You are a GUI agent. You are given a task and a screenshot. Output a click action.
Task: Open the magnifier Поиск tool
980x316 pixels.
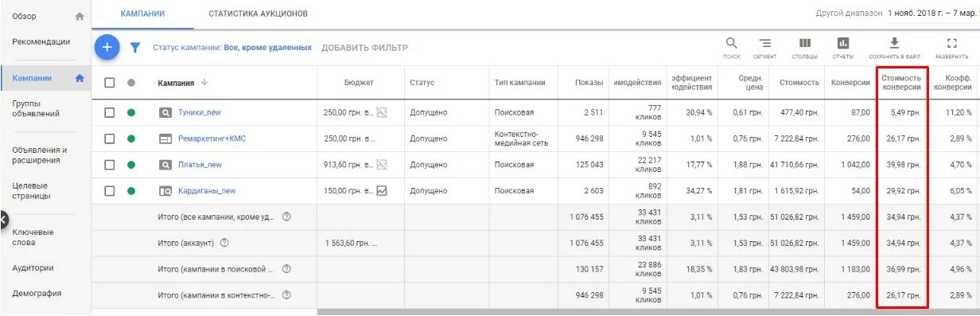click(732, 43)
